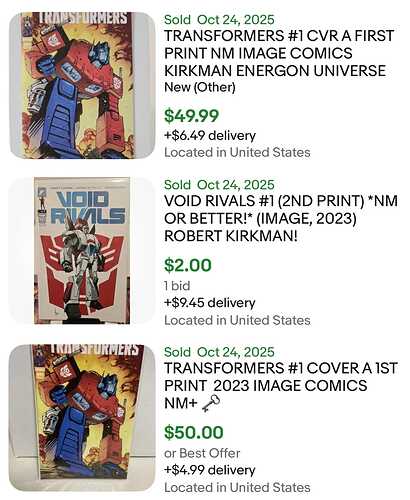
Task: Click the +$4.99 delivery text
Action: point(210,470)
